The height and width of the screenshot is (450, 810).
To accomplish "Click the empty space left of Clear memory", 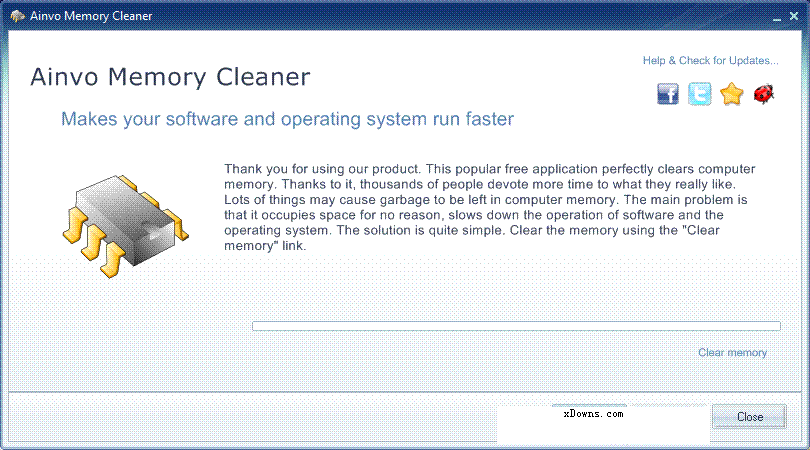I will pyautogui.click(x=450, y=353).
